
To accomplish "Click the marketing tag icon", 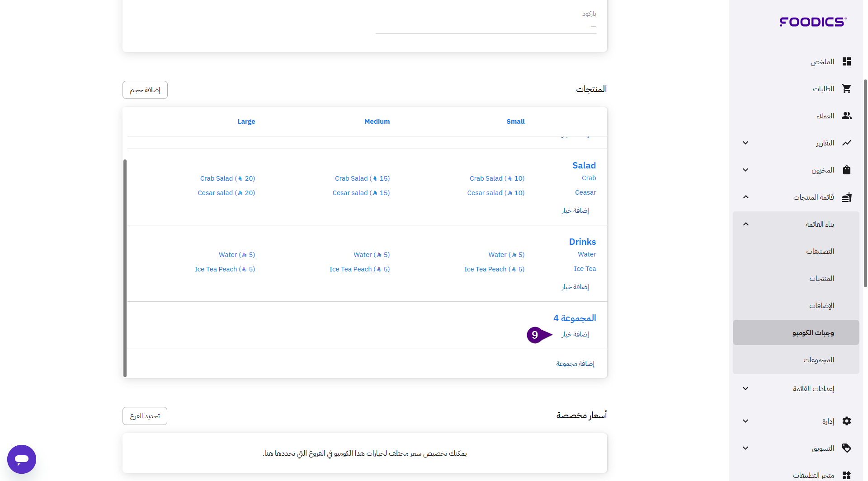I will [846, 448].
